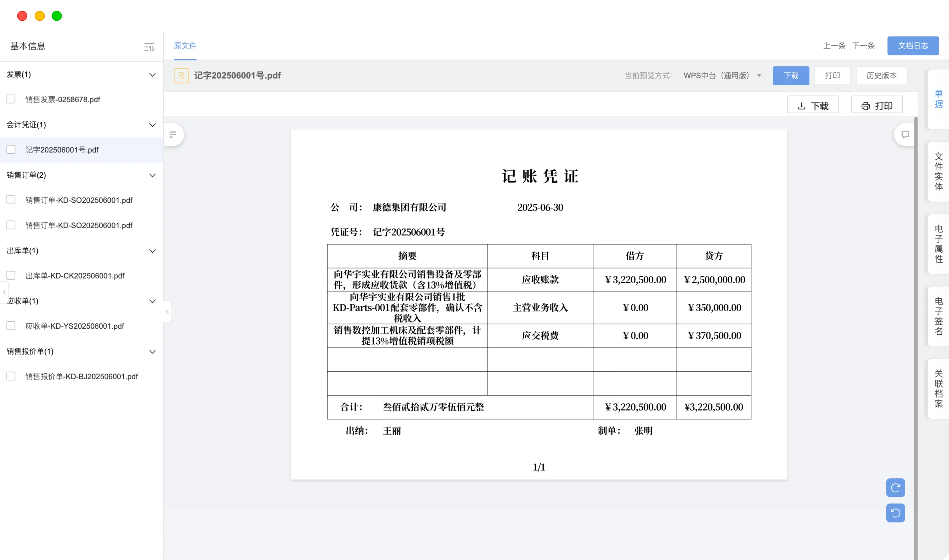Image resolution: width=949 pixels, height=560 pixels.
Task: Tick checkbox for 销售发票-0258678.pdf
Action: (11, 99)
